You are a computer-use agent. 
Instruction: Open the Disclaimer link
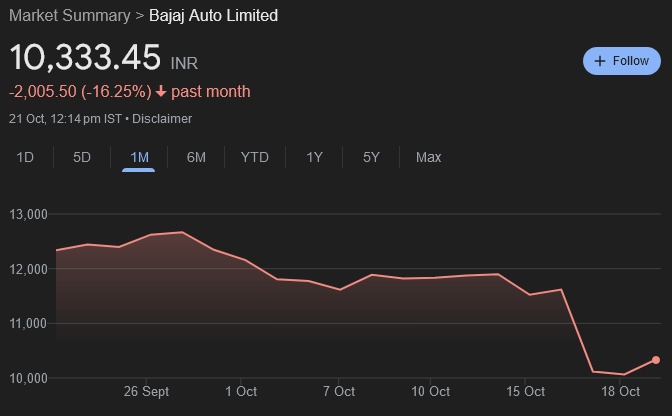pyautogui.click(x=162, y=119)
